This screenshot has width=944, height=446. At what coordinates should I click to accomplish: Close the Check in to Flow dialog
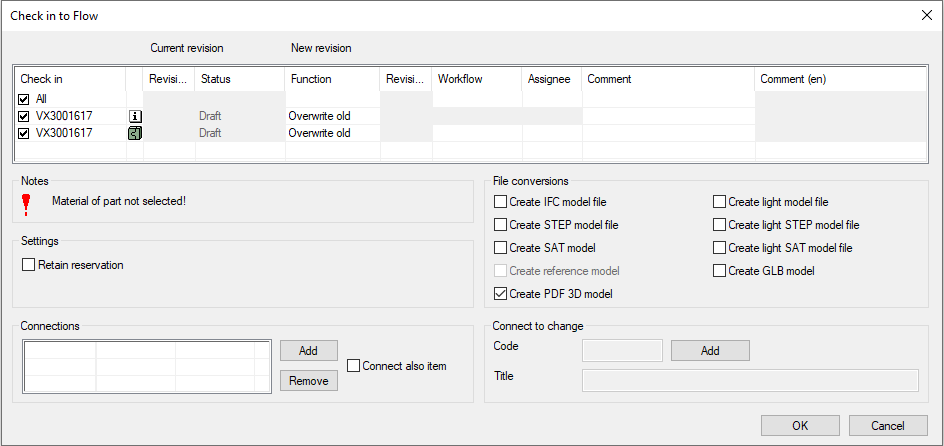click(x=925, y=16)
